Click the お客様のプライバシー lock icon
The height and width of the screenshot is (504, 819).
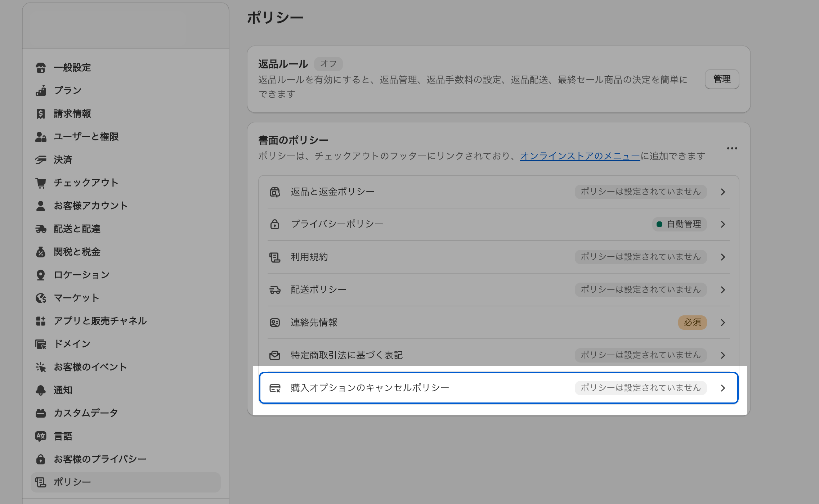[41, 459]
